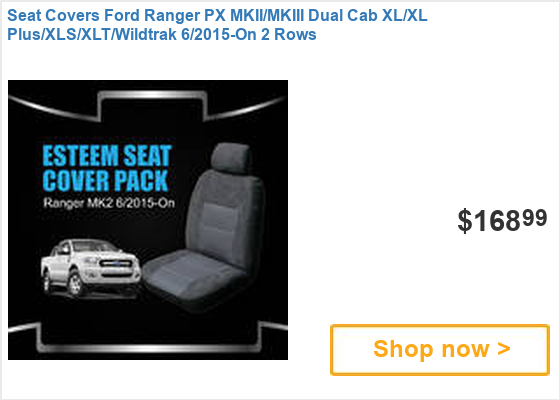560x400 pixels.
Task: Click the Ranger MK2 6/2015-On caption
Action: pos(109,203)
